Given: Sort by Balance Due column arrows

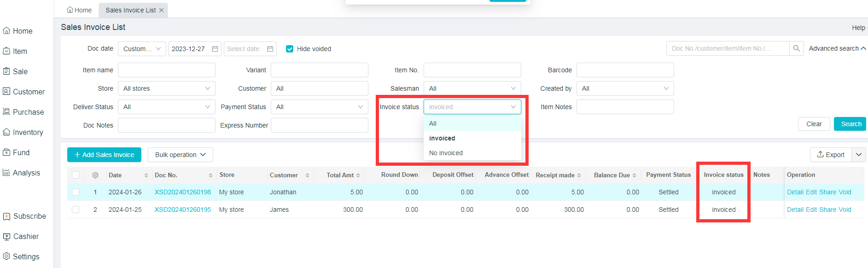Looking at the screenshot, I should click(x=634, y=175).
